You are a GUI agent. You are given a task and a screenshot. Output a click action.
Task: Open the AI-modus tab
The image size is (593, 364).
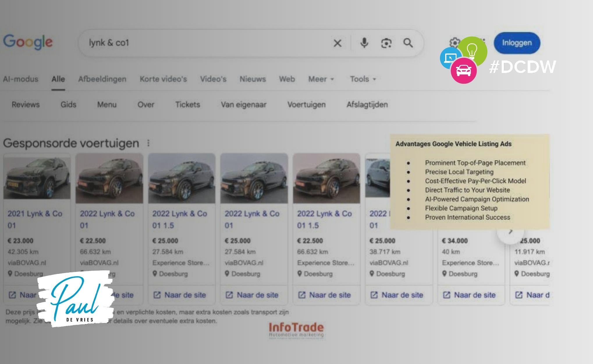(x=21, y=79)
